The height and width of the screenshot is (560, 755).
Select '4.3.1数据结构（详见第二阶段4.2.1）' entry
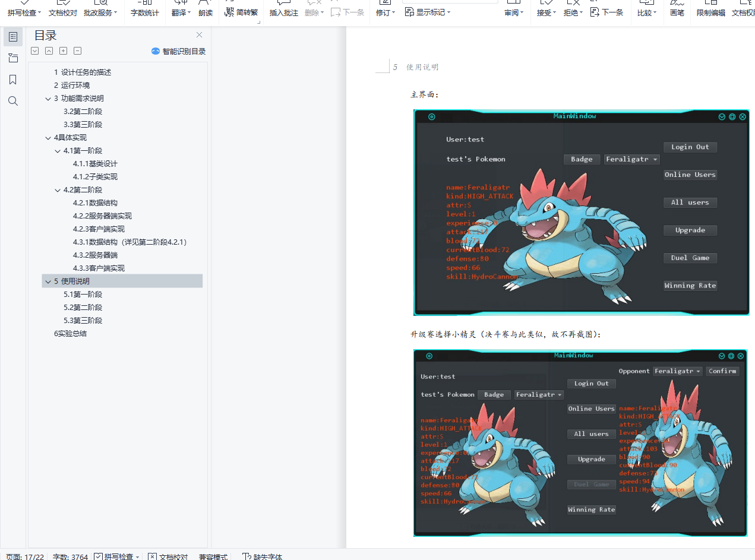[x=130, y=242]
